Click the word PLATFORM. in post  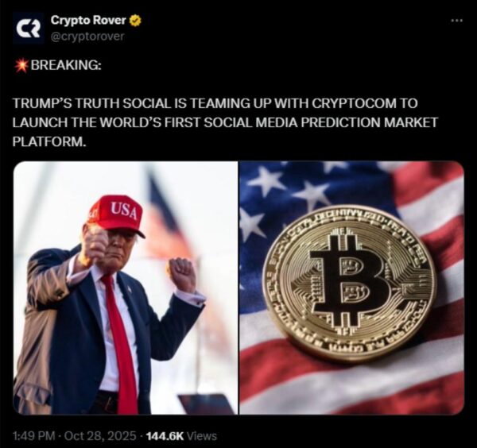click(x=49, y=141)
